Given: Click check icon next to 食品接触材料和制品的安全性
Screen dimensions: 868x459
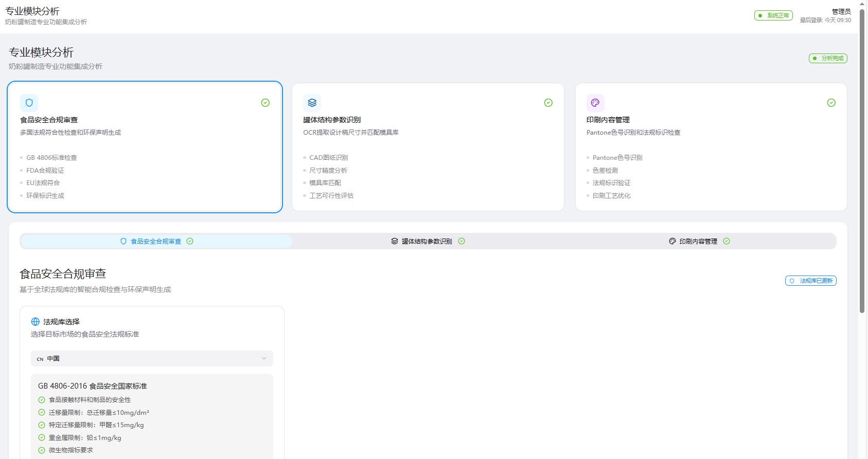Looking at the screenshot, I should [x=42, y=400].
